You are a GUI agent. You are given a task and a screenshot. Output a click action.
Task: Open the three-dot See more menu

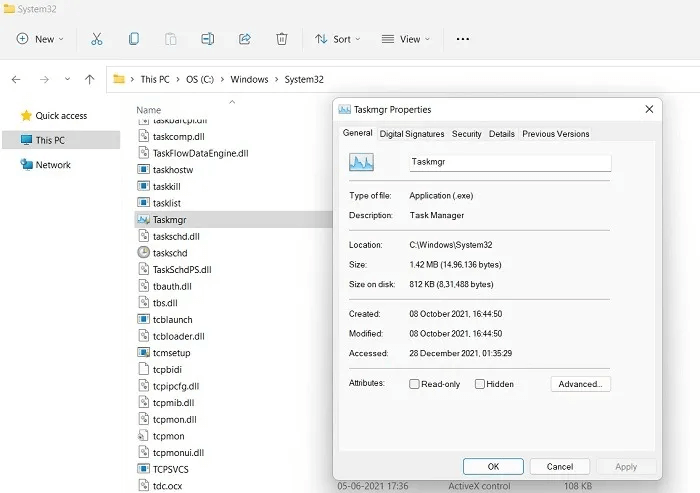pos(462,39)
